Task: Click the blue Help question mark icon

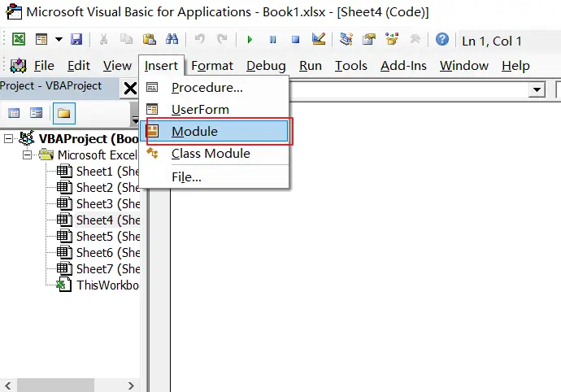Action: click(442, 39)
